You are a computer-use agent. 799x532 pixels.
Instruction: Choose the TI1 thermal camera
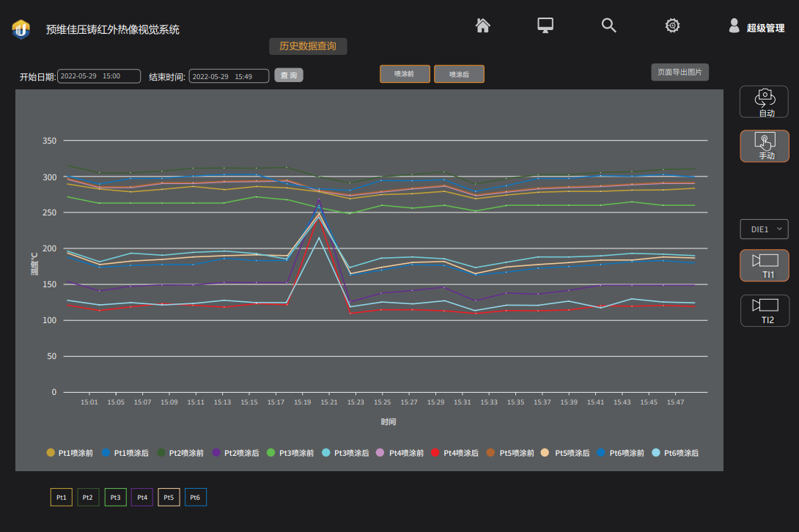(765, 265)
